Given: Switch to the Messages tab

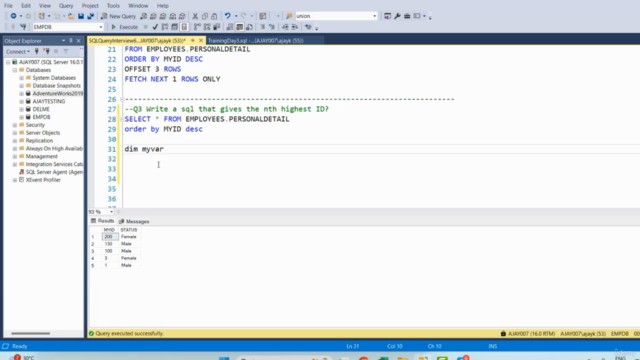Looking at the screenshot, I should 134,221.
